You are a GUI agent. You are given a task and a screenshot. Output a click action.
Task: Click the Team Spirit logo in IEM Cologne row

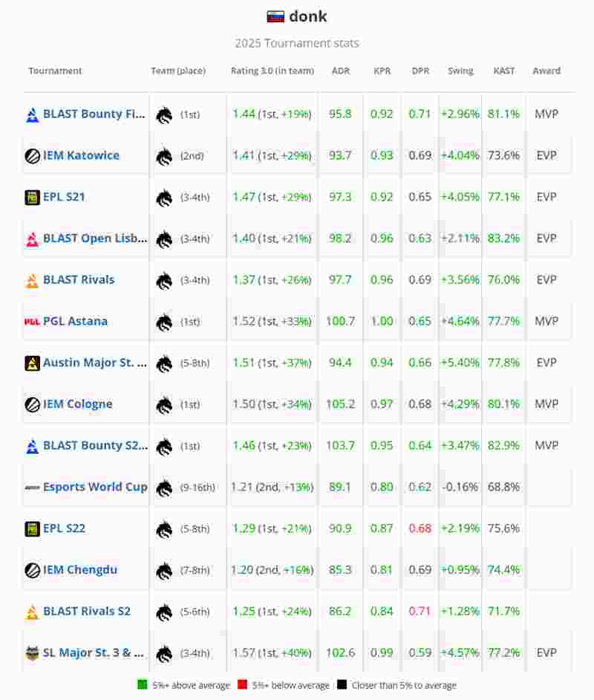tap(163, 405)
